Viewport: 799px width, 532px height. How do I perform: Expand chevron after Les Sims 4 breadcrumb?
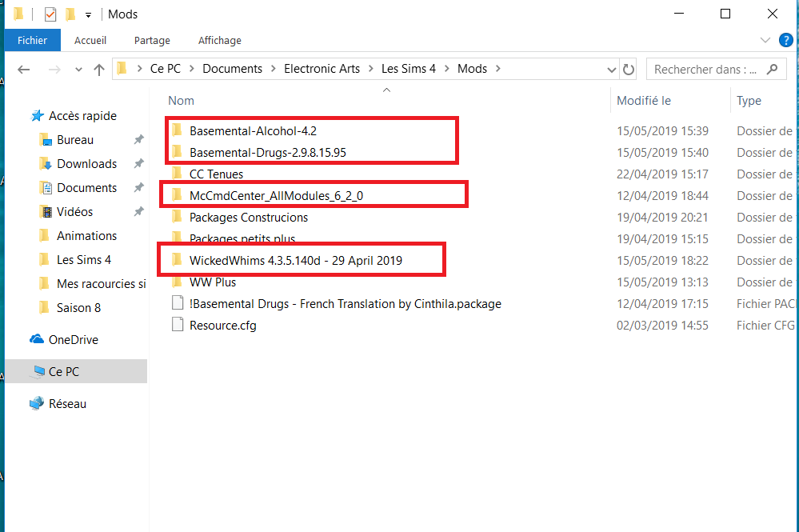point(446,69)
